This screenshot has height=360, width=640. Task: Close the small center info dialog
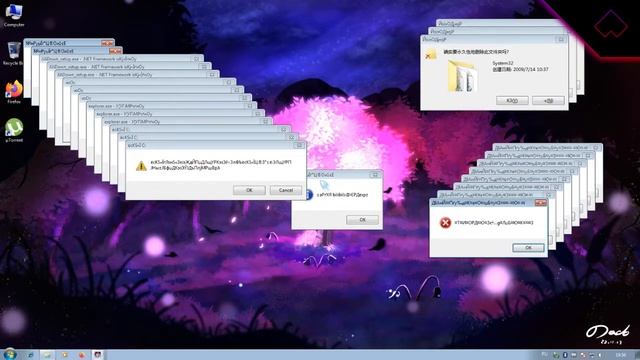coord(375,175)
